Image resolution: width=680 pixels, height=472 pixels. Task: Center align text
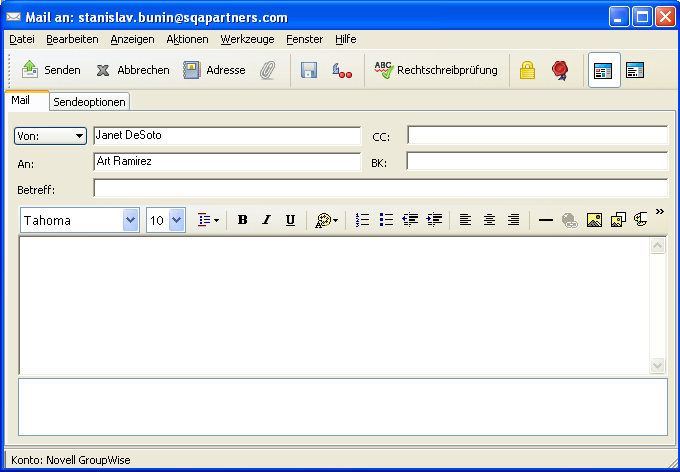tap(489, 220)
